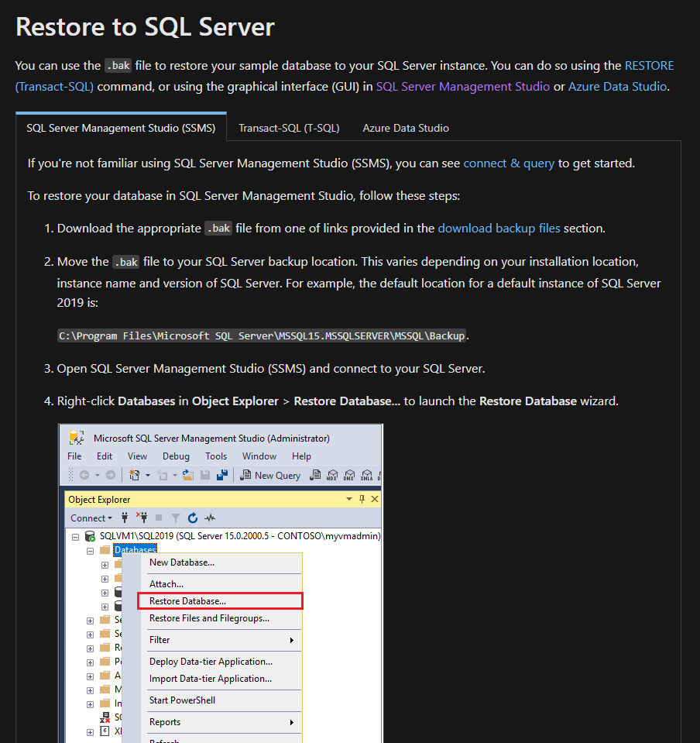Click the Disconnect icon in Object Explorer
This screenshot has height=743, width=700.
pyautogui.click(x=142, y=518)
